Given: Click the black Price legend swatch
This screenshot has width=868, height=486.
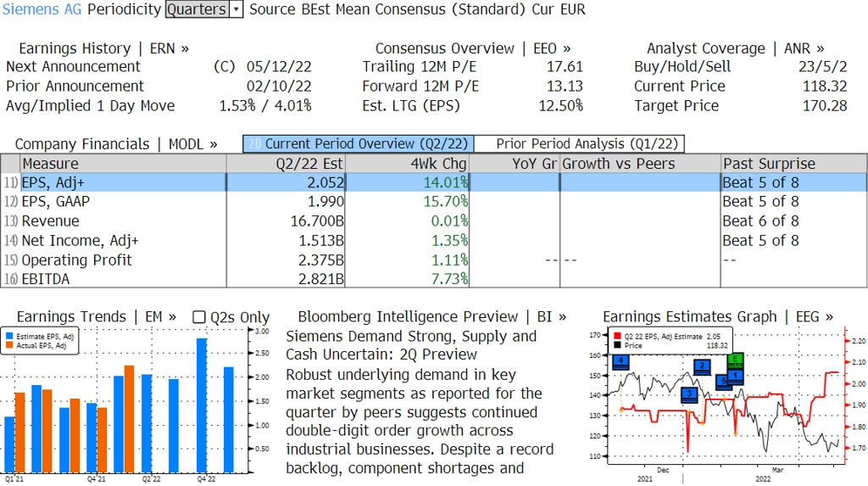Looking at the screenshot, I should [x=617, y=345].
